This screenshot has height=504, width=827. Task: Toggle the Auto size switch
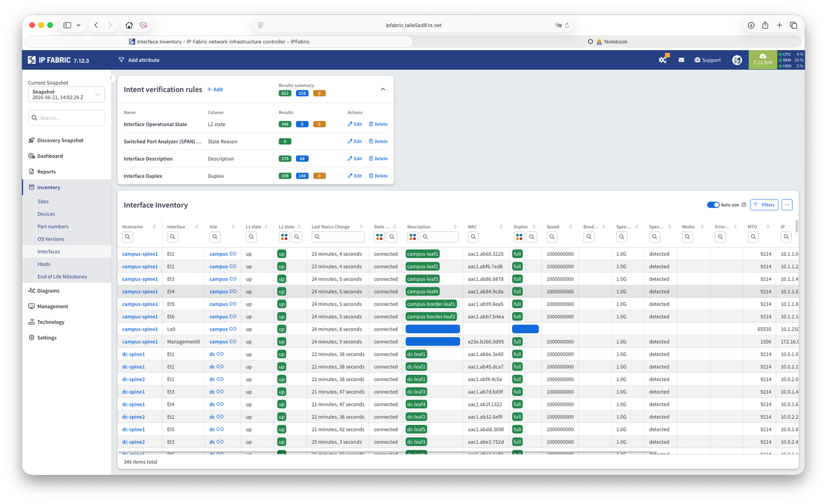click(x=713, y=205)
